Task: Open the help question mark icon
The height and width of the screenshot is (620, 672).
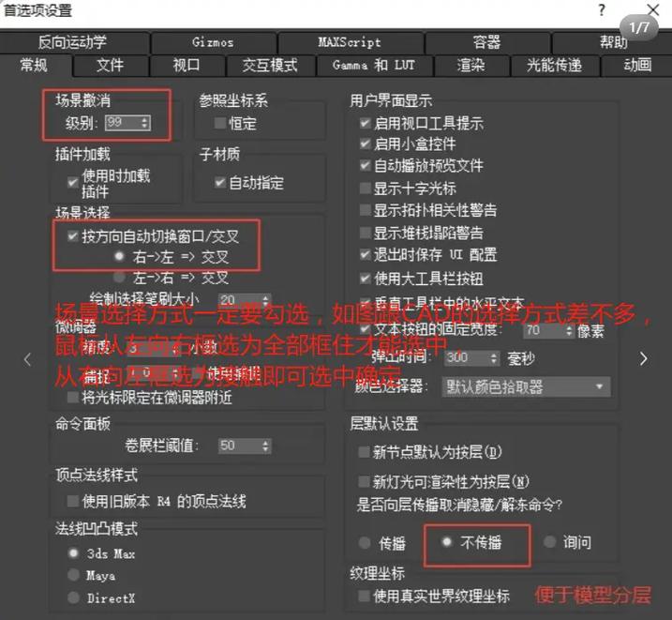Action: (602, 10)
